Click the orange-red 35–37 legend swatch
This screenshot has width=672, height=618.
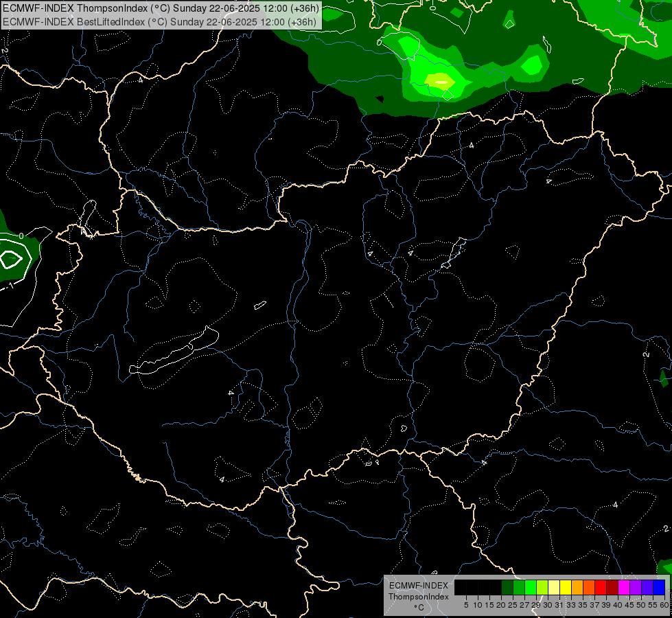[x=589, y=587]
